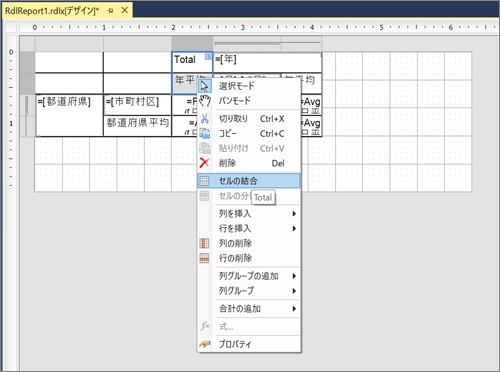Select コピー Ctrl+C menu entry
The width and height of the screenshot is (500, 372).
tap(249, 133)
